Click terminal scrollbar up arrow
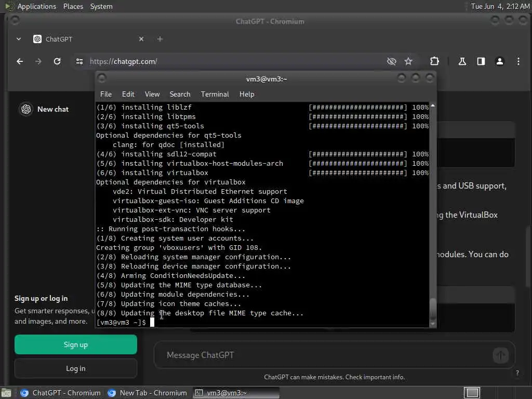The width and height of the screenshot is (532, 399). click(433, 106)
